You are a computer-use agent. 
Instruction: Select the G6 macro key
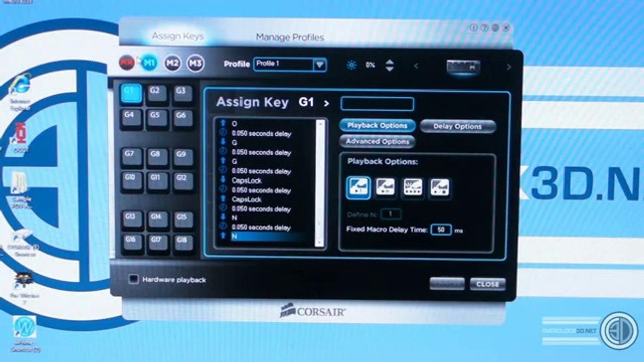pyautogui.click(x=182, y=118)
